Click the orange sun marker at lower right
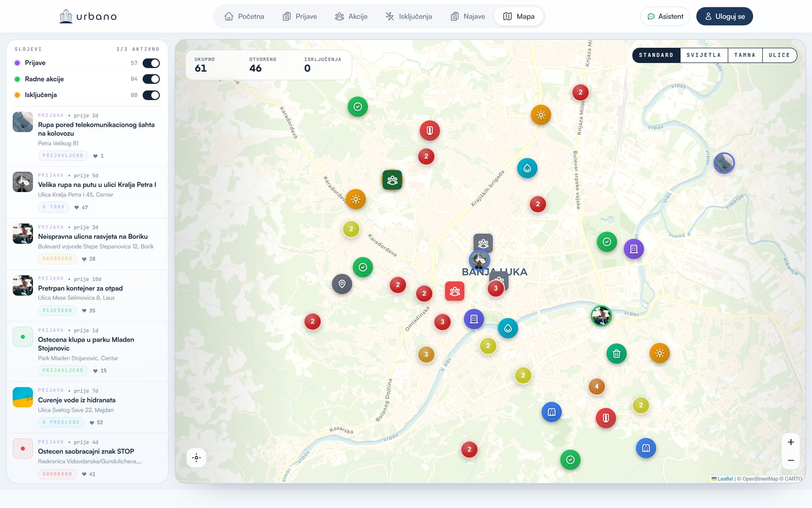The width and height of the screenshot is (812, 508). point(660,353)
